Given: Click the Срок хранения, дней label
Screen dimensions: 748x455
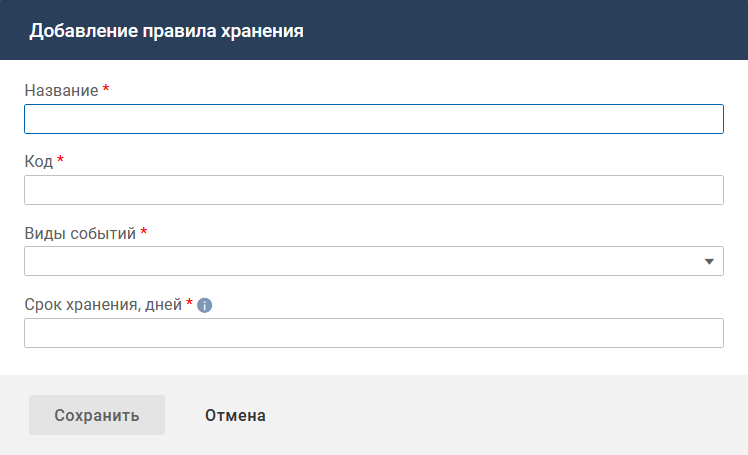Looking at the screenshot, I should pos(102,305).
